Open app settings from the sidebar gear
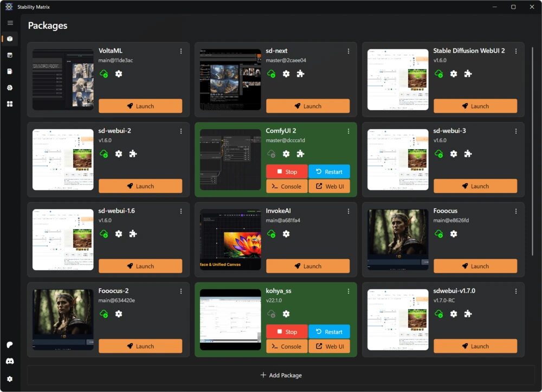Viewport: 542px width, 392px height. pyautogui.click(x=10, y=379)
